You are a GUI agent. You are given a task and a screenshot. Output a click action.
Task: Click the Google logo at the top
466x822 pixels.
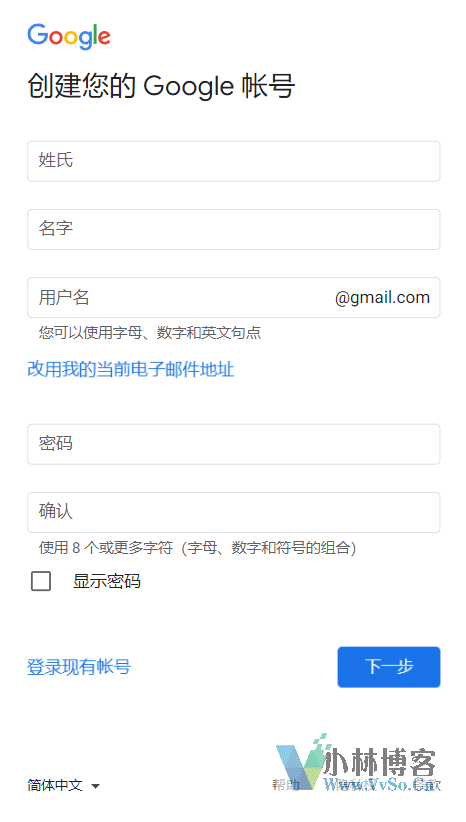[x=69, y=36]
